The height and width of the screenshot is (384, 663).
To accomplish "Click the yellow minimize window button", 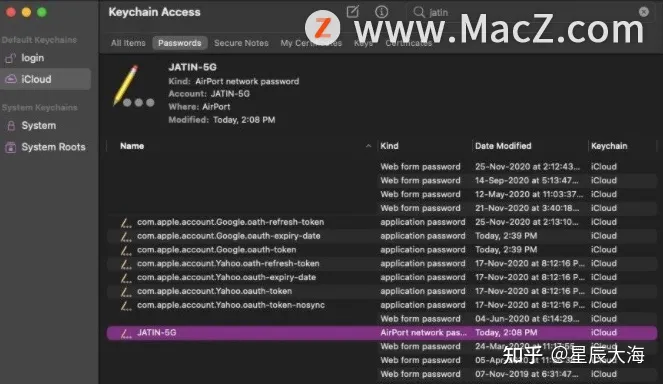I will click(x=26, y=12).
